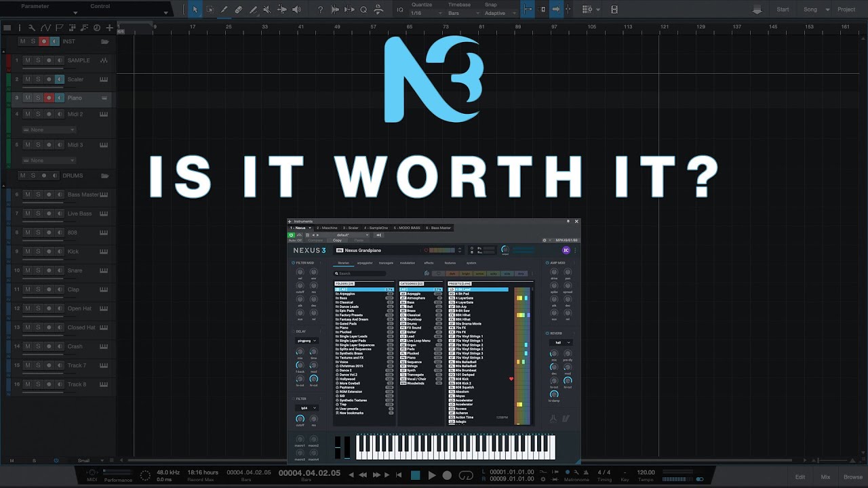This screenshot has height=488, width=868.
Task: Pin the Instruments window
Action: click(568, 221)
